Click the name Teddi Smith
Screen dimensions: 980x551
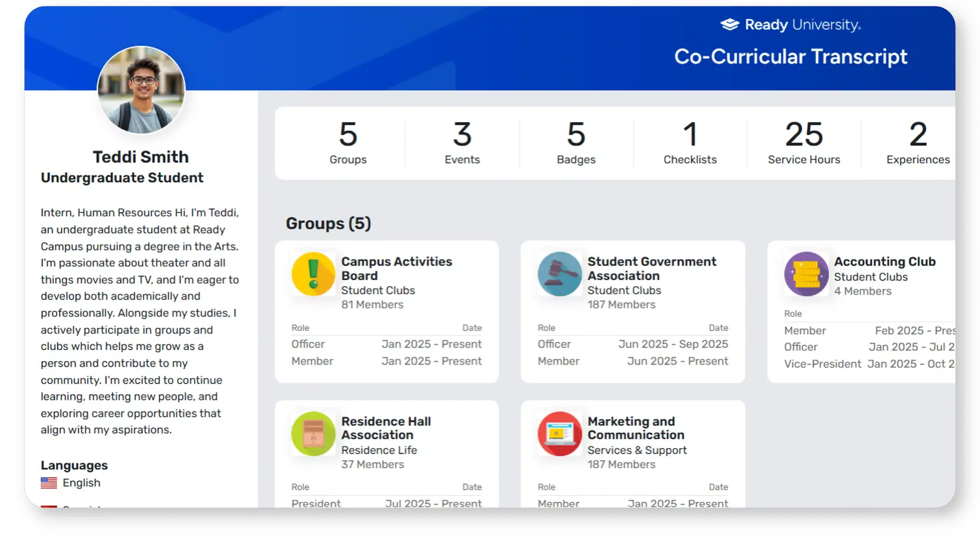coord(141,157)
